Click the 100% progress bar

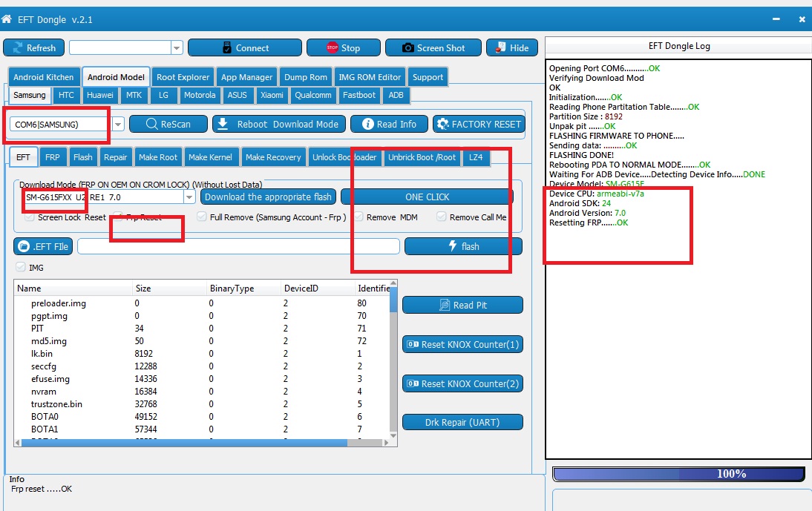[678, 474]
